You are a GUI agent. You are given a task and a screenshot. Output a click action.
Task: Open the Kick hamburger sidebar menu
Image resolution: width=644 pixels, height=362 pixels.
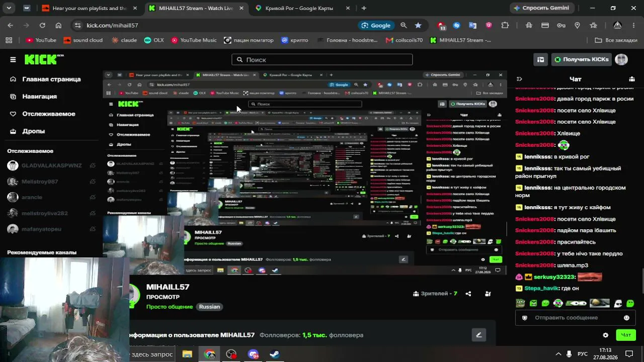pyautogui.click(x=13, y=59)
